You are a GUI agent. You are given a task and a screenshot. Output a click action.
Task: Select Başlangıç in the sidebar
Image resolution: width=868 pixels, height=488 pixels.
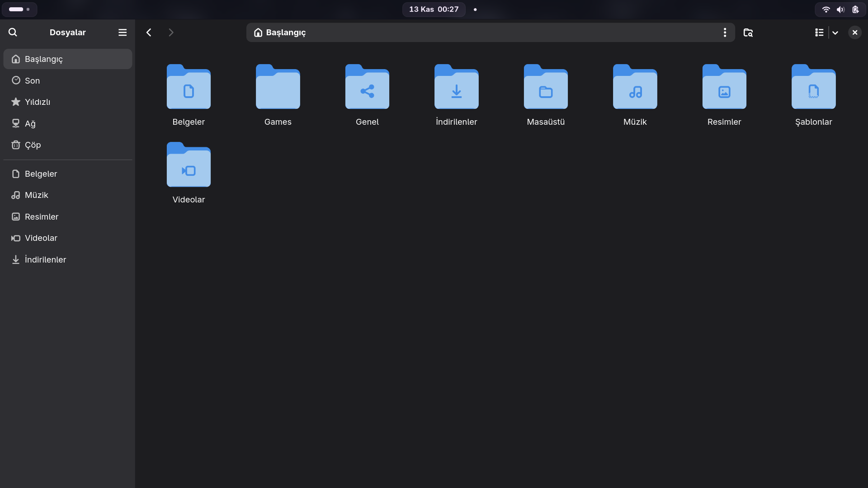pos(68,59)
